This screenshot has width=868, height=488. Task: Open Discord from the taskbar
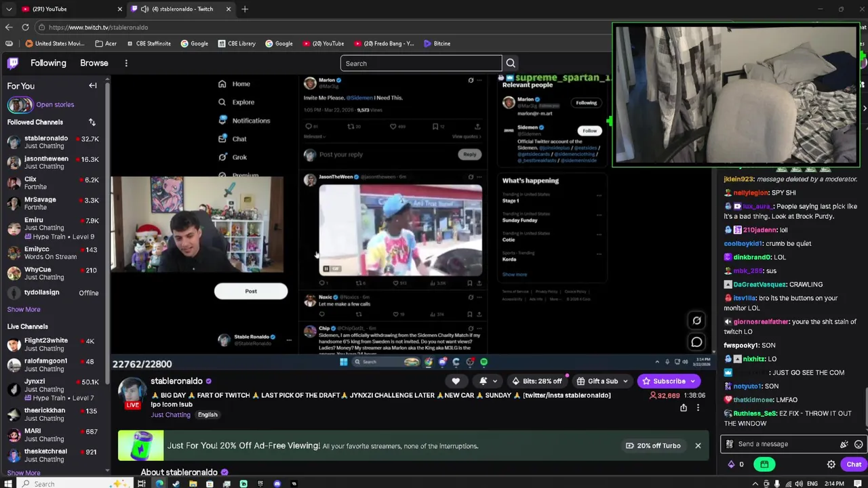click(277, 483)
